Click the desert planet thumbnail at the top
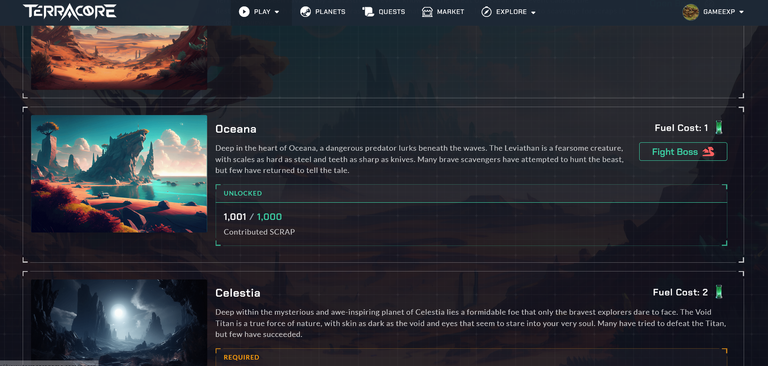The height and width of the screenshot is (366, 768). pyautogui.click(x=119, y=57)
